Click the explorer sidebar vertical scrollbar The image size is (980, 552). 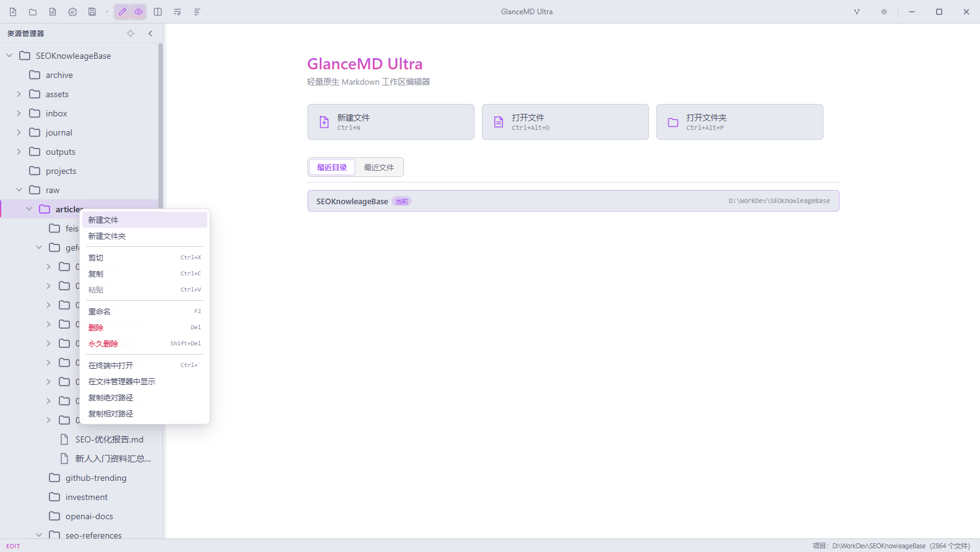point(161,127)
